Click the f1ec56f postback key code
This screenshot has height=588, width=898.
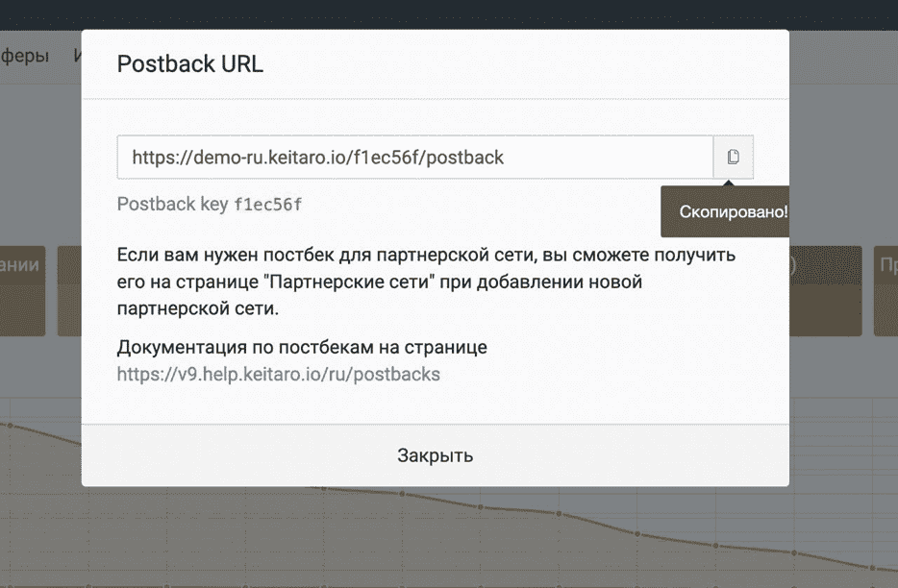click(267, 205)
